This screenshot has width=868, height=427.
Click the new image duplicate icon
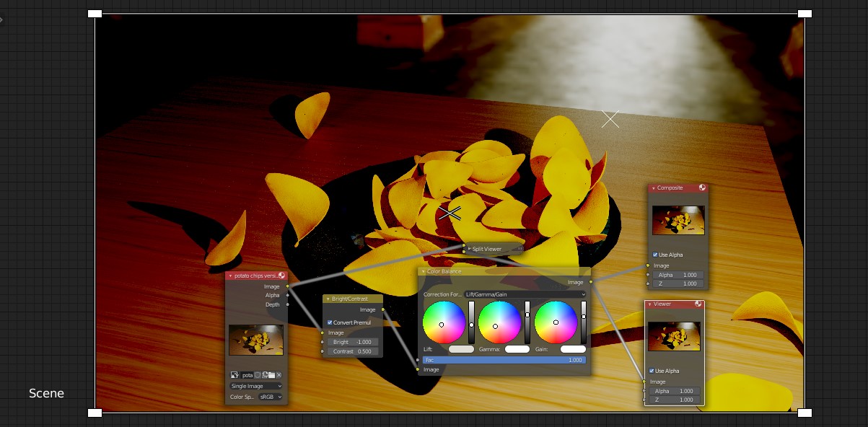pos(265,375)
